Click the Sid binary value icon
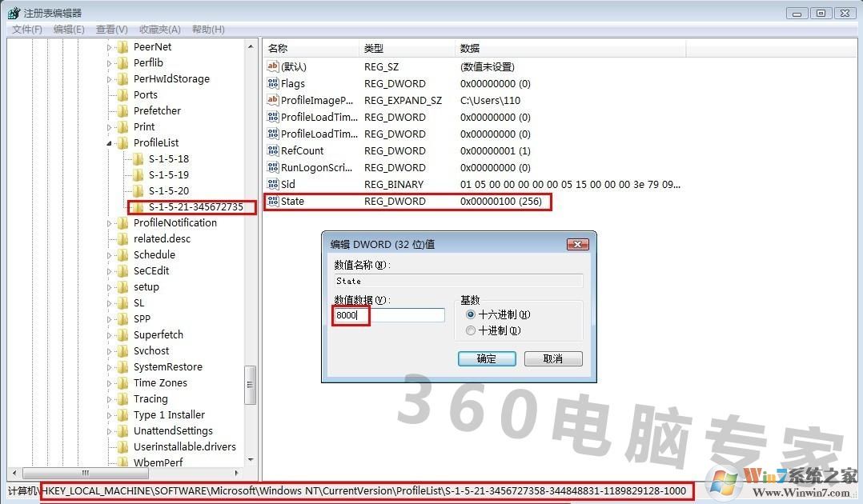The width and height of the screenshot is (863, 504). 272,184
